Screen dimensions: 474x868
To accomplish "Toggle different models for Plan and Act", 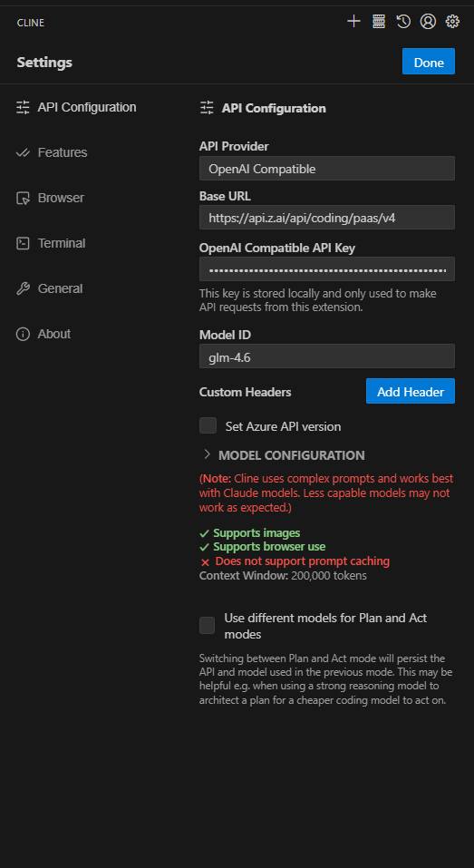I will [x=208, y=626].
